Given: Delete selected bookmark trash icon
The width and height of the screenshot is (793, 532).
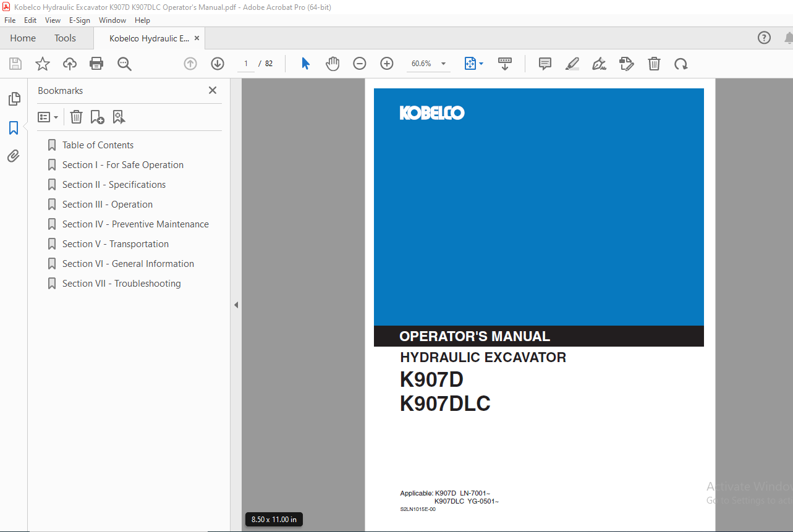Looking at the screenshot, I should tap(76, 117).
